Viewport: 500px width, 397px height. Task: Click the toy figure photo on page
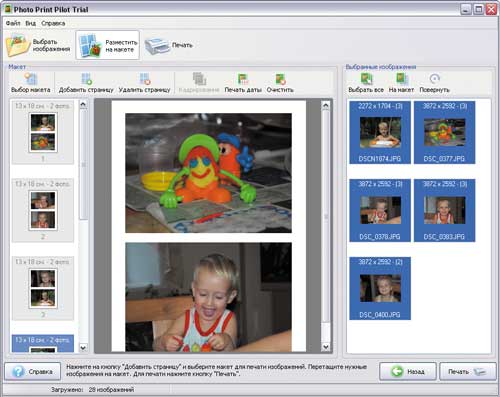208,173
